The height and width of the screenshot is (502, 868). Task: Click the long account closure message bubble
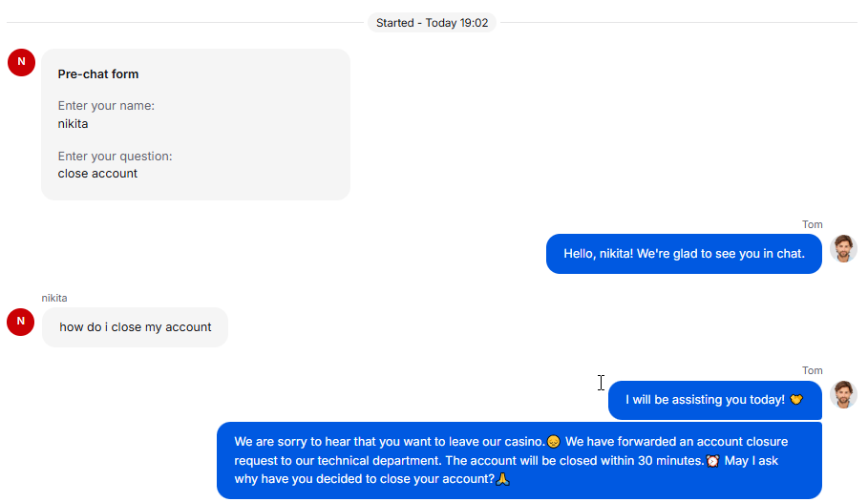point(519,461)
